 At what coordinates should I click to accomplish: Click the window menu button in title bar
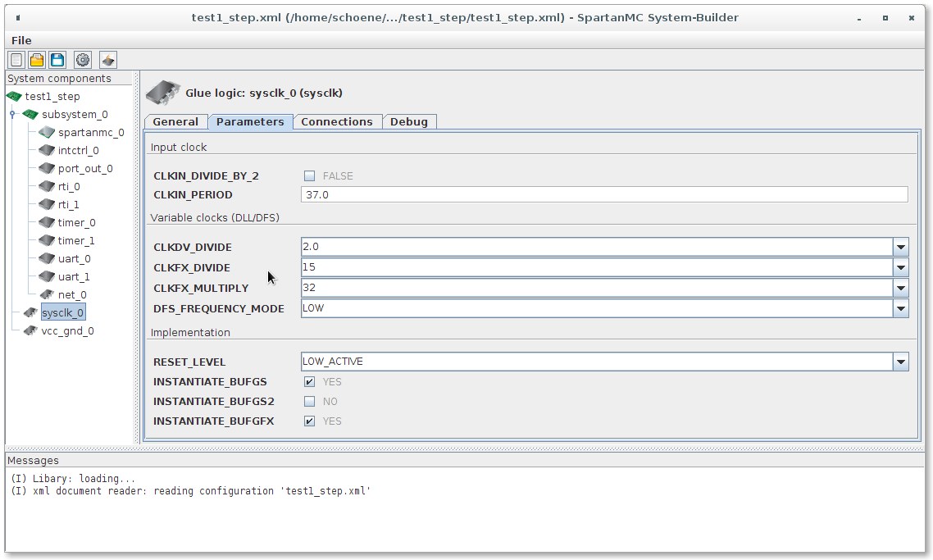tap(18, 18)
